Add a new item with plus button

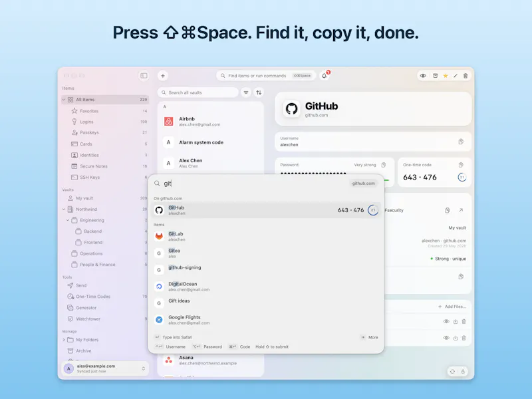click(163, 76)
